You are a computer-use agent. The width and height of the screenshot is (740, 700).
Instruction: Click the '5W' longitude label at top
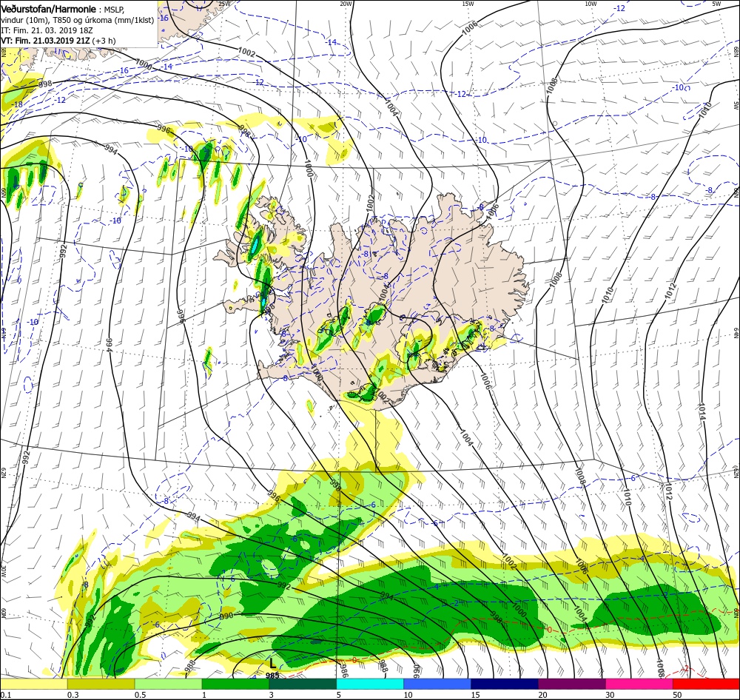pyautogui.click(x=716, y=4)
